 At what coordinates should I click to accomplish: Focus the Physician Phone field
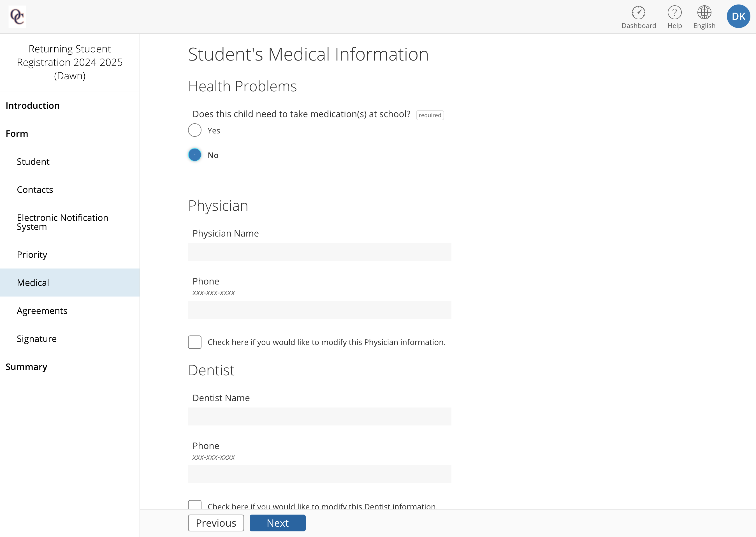point(320,310)
